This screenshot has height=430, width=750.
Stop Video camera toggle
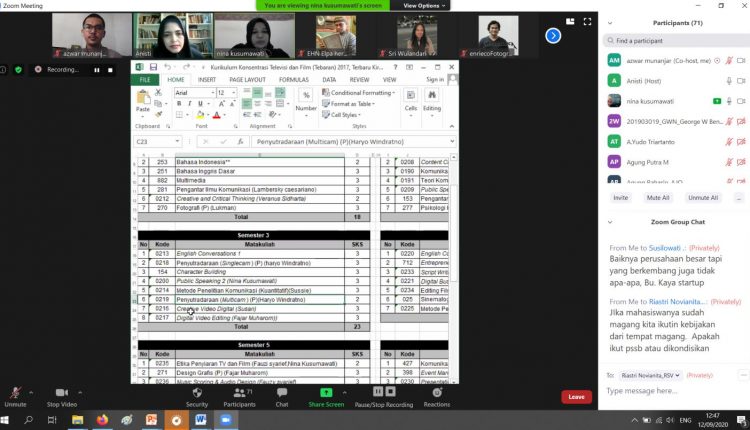point(62,393)
